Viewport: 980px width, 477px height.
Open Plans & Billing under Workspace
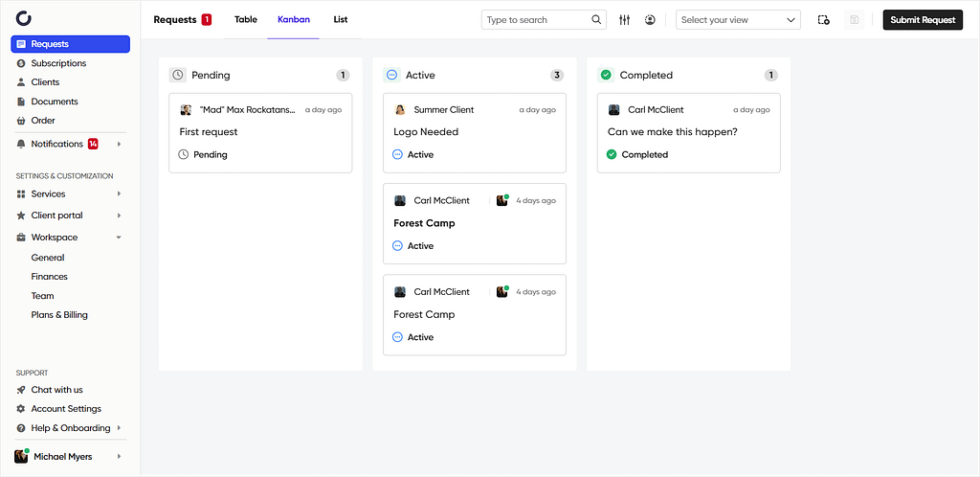(59, 315)
